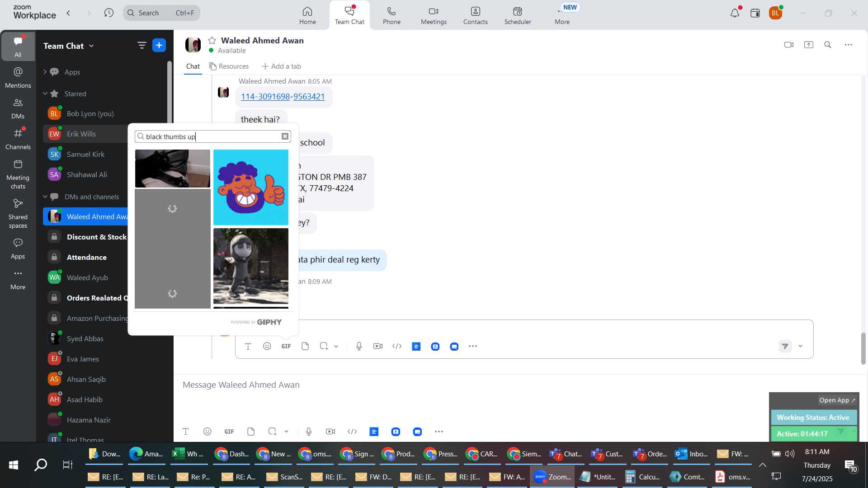Image resolution: width=868 pixels, height=488 pixels.
Task: Click the file attach icon in reply toolbar
Action: tap(305, 346)
